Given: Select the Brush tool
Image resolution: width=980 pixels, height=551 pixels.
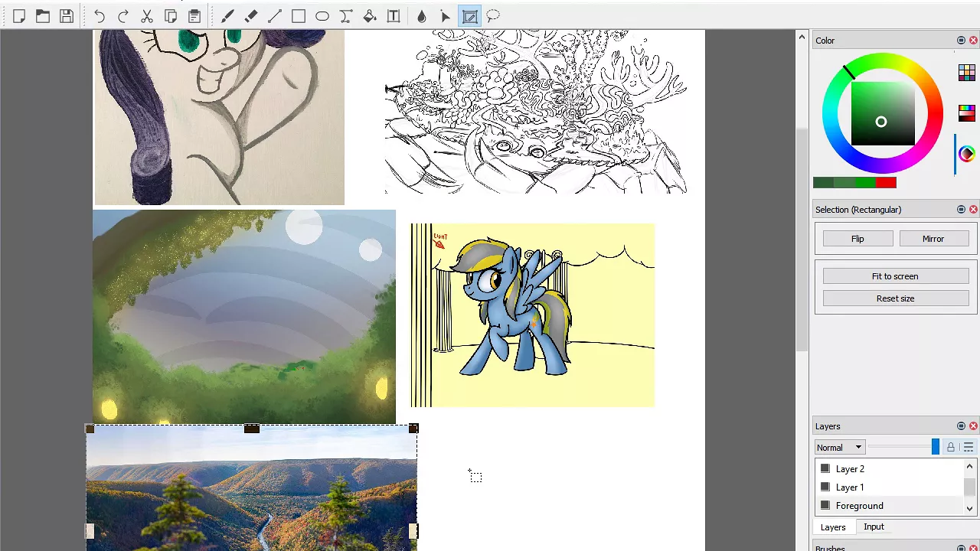Looking at the screenshot, I should tap(227, 16).
